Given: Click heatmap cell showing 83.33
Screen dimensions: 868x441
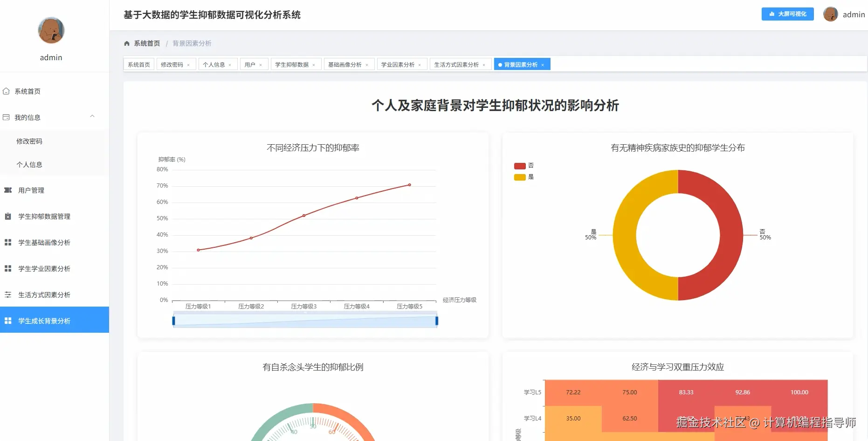Looking at the screenshot, I should 686,392.
